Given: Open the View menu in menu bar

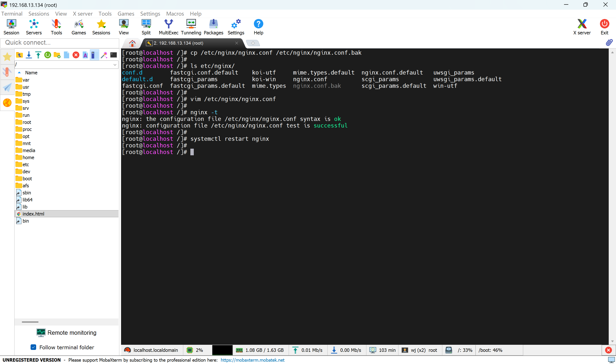Looking at the screenshot, I should (61, 14).
